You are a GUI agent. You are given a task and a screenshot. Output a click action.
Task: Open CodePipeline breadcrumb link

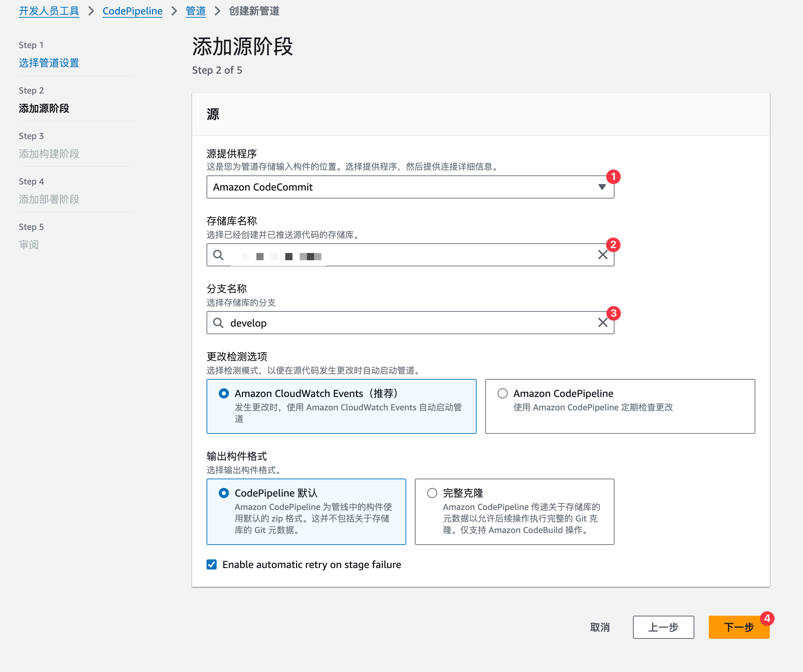tap(132, 11)
